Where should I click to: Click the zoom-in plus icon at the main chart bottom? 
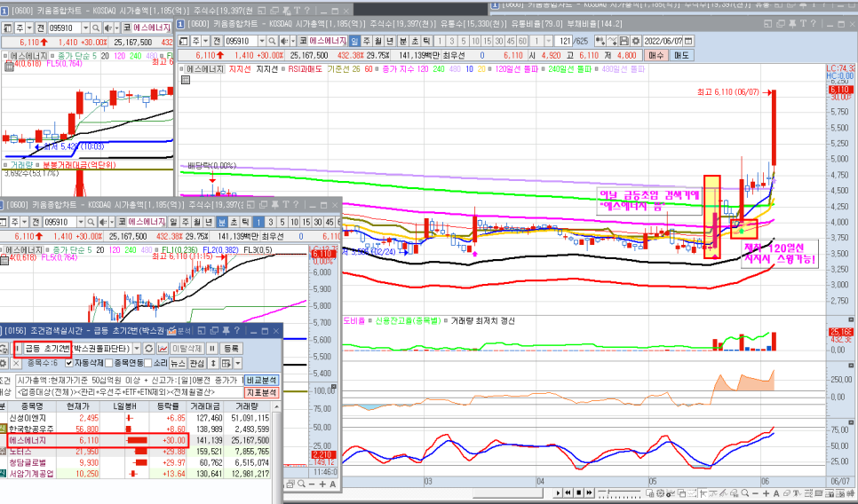click(x=766, y=493)
